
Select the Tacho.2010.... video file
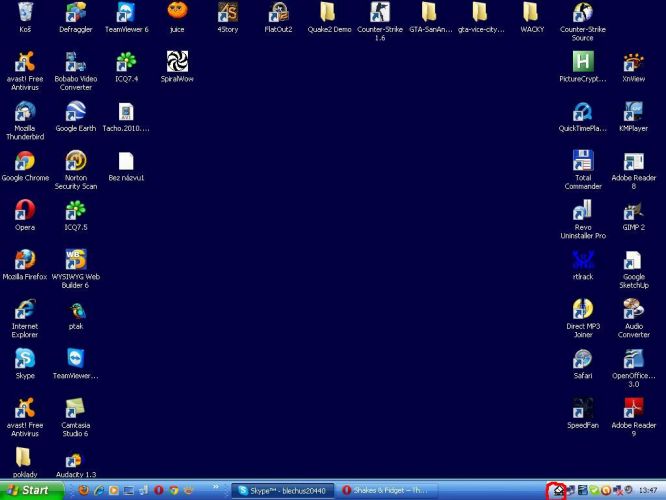126,116
